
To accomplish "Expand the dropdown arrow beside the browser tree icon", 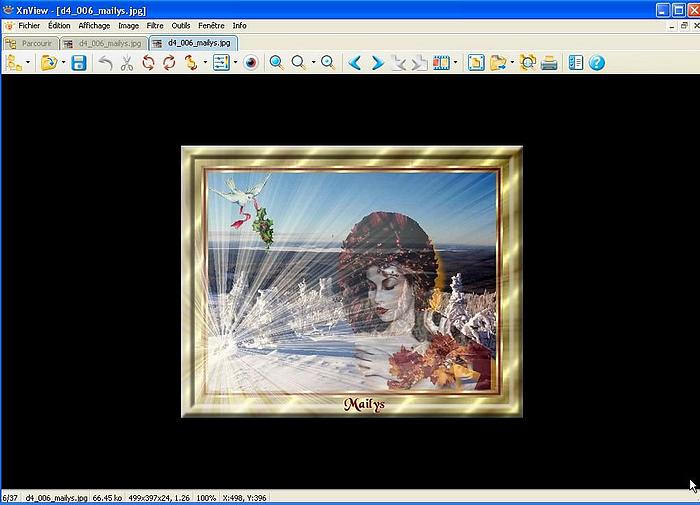I will (x=29, y=63).
